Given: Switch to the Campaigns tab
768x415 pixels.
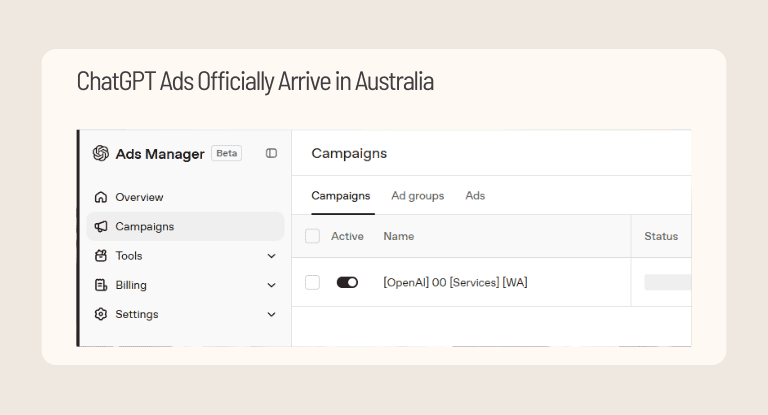Looking at the screenshot, I should pyautogui.click(x=341, y=196).
